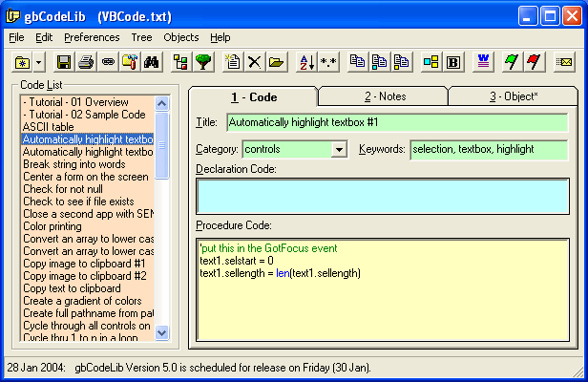Click the cyan and yellow squares icon
Image resolution: width=588 pixels, height=382 pixels.
click(430, 62)
